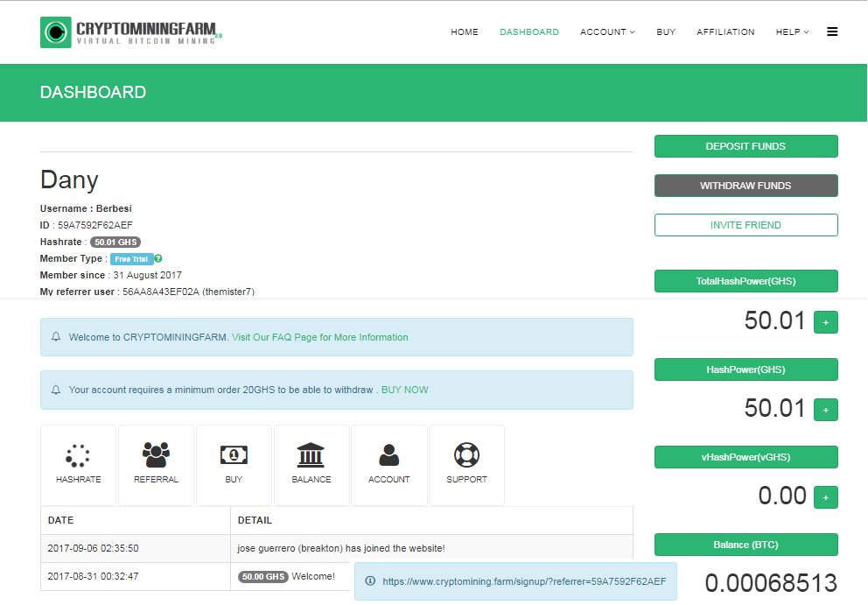Click the TotalHashPower(GHS) header button
Viewport: 868px width, 605px height.
pos(745,281)
